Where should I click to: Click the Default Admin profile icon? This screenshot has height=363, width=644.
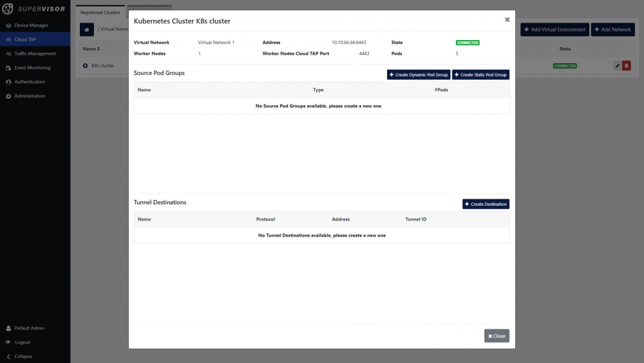[8, 328]
